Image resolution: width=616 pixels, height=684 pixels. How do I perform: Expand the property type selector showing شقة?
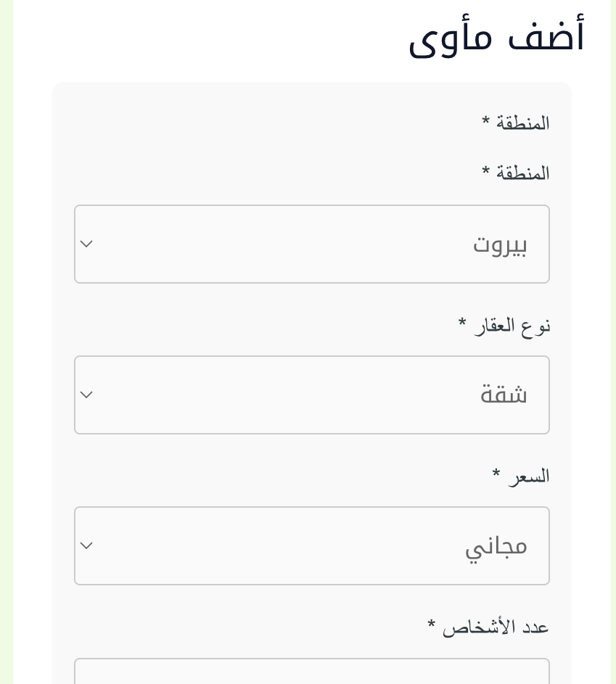pos(311,395)
